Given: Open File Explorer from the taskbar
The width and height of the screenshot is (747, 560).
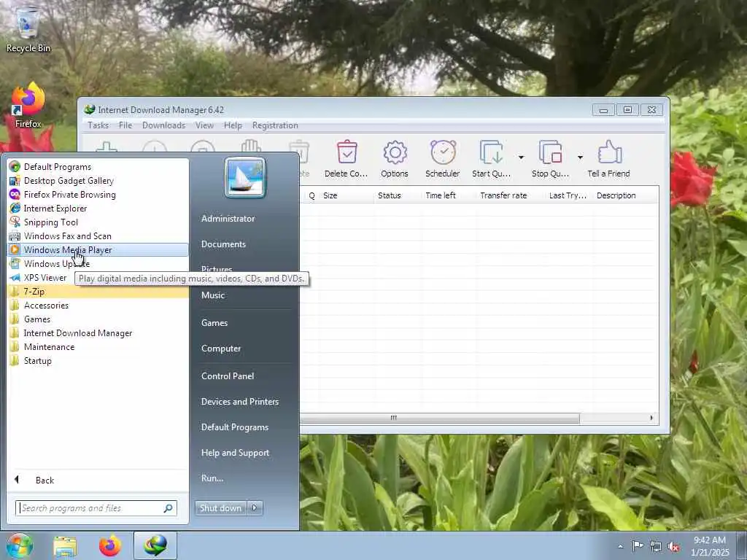Looking at the screenshot, I should click(x=65, y=545).
